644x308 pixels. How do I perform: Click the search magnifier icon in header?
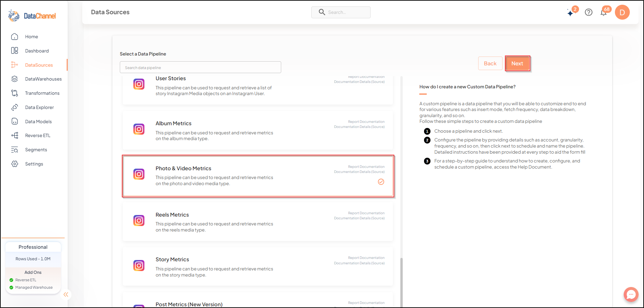click(322, 12)
